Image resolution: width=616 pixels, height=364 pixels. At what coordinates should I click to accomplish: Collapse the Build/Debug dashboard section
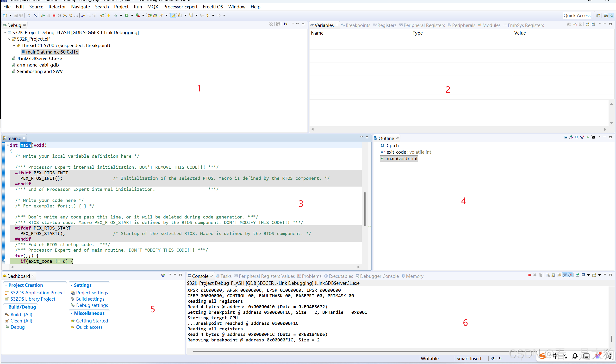[6, 307]
